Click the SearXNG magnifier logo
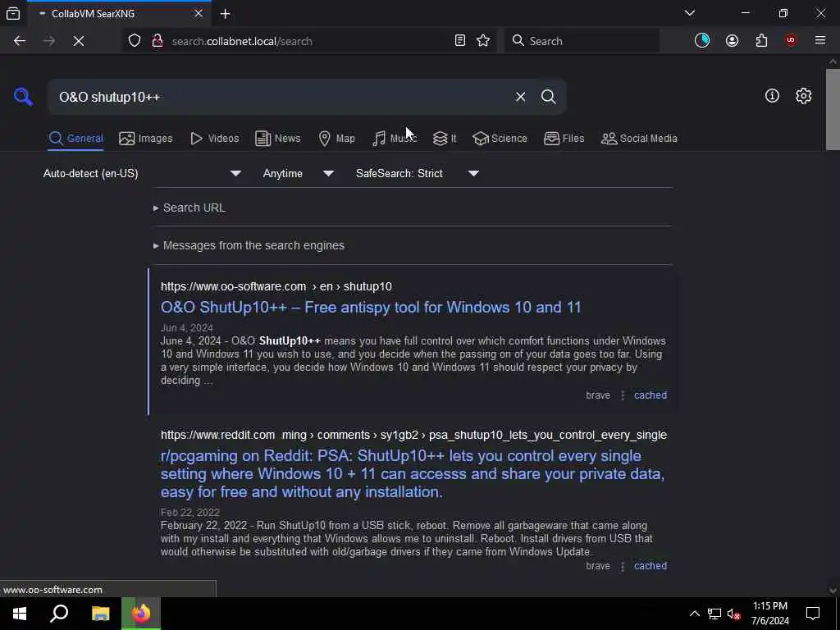Image resolution: width=840 pixels, height=630 pixels. click(x=23, y=97)
